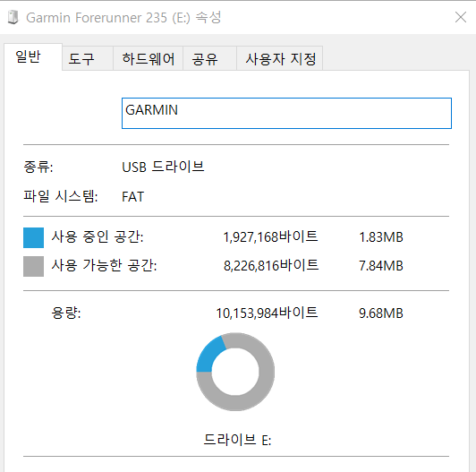Click the 7.84MB free size
This screenshot has height=472, width=476.
381,266
